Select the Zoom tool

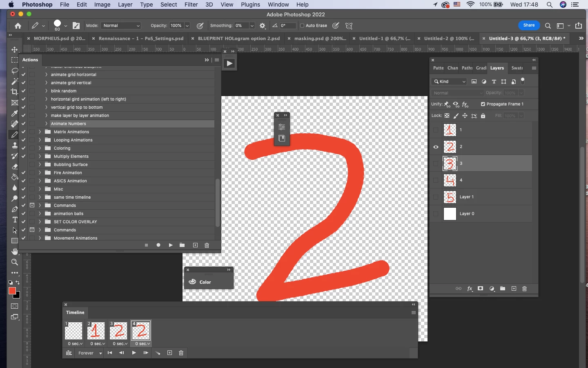coord(15,262)
